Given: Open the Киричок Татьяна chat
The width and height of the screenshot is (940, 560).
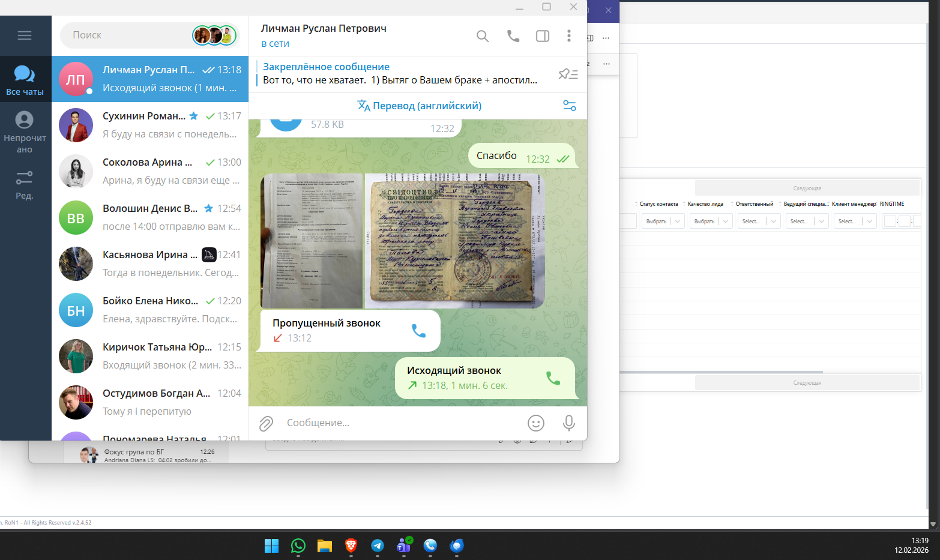Looking at the screenshot, I should tap(150, 356).
